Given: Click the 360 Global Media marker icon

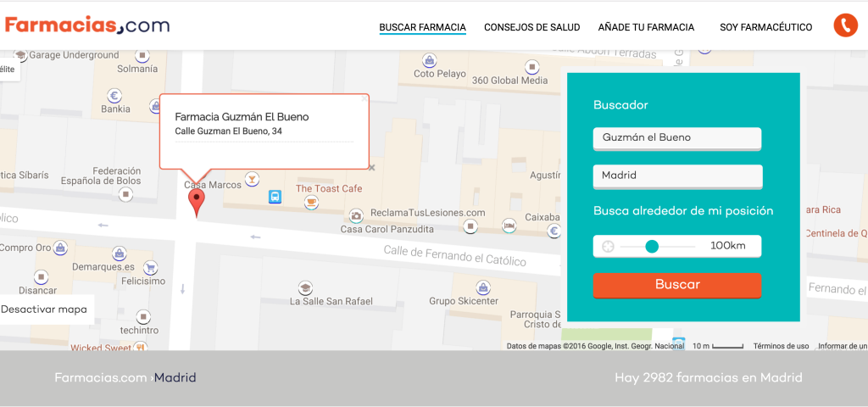Looking at the screenshot, I should point(532,67).
